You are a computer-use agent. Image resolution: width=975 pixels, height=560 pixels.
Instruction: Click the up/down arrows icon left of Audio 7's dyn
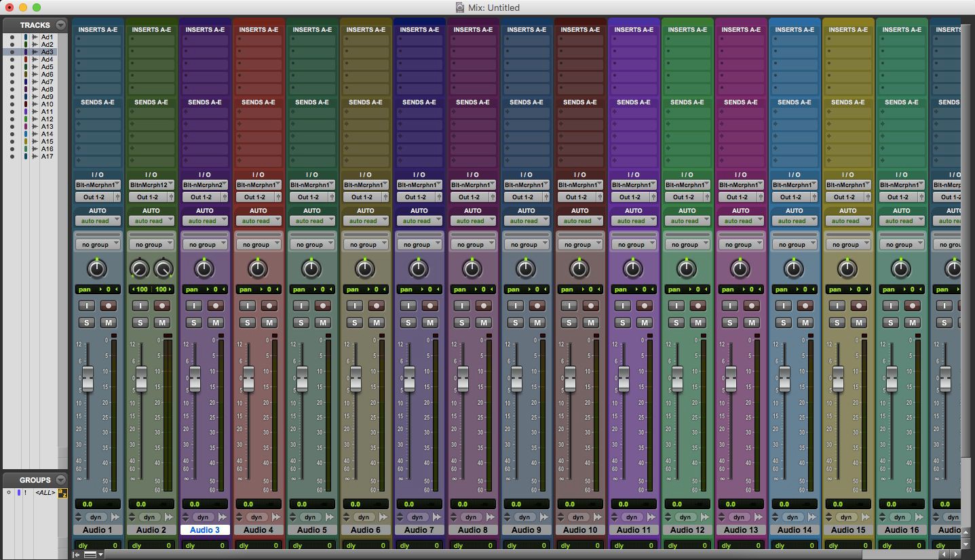point(401,517)
